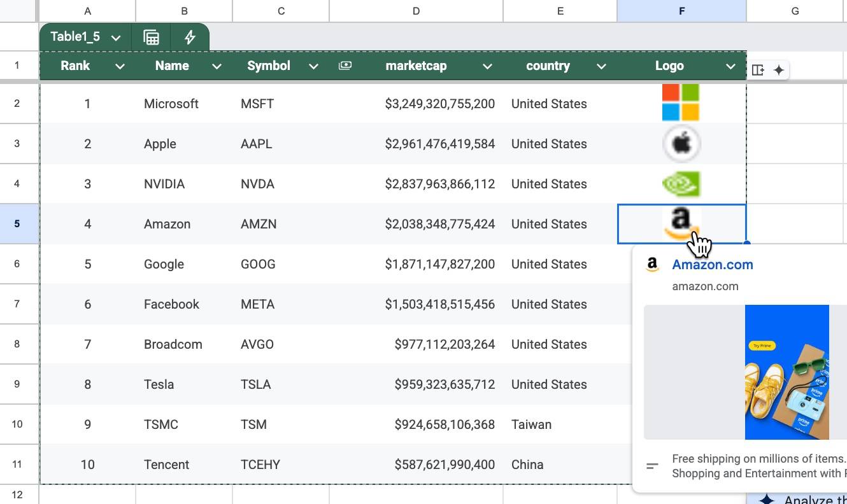Select column A header
Viewport: 847px width, 504px height.
click(x=87, y=11)
